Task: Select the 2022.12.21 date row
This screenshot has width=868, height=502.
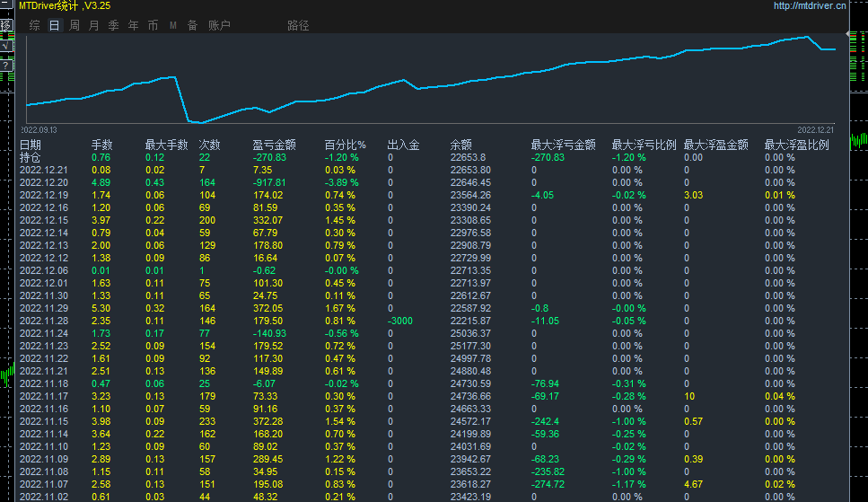Action: click(44, 170)
